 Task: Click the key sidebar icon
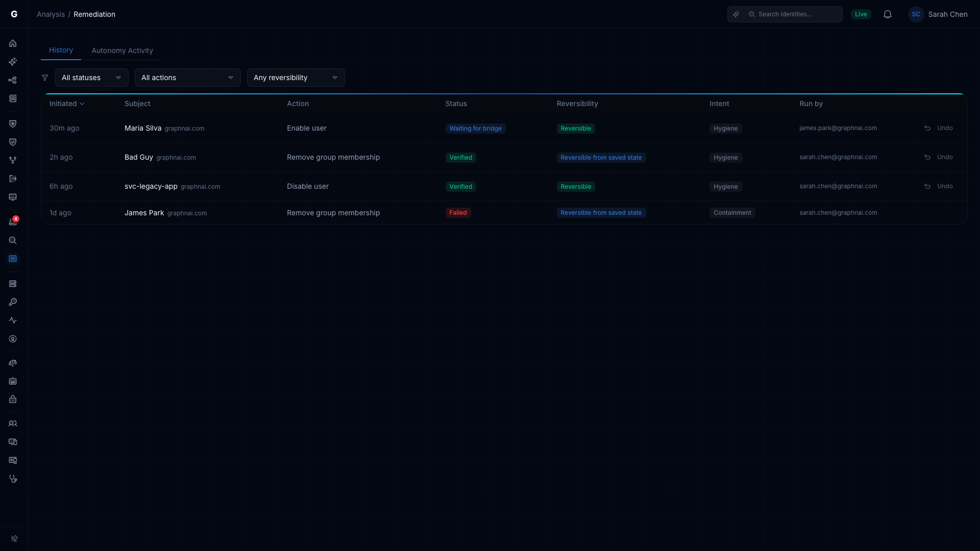[x=13, y=302]
